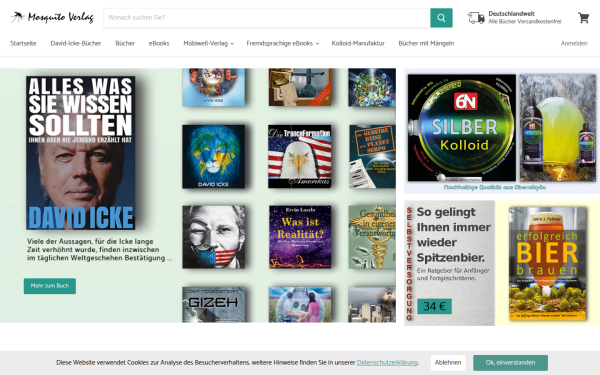Click the '34 €' price tag

click(434, 306)
